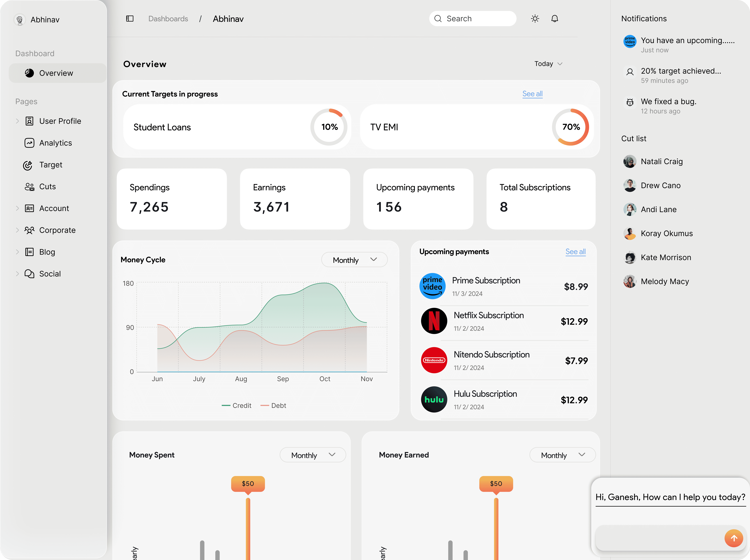Click the Hulu logo icon
This screenshot has height=560, width=750.
pos(434,399)
